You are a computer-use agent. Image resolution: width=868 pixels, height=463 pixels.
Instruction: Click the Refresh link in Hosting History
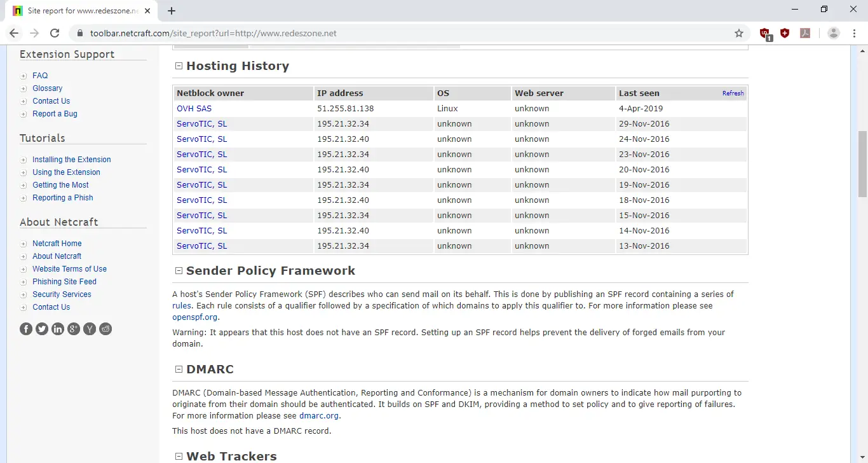tap(733, 93)
